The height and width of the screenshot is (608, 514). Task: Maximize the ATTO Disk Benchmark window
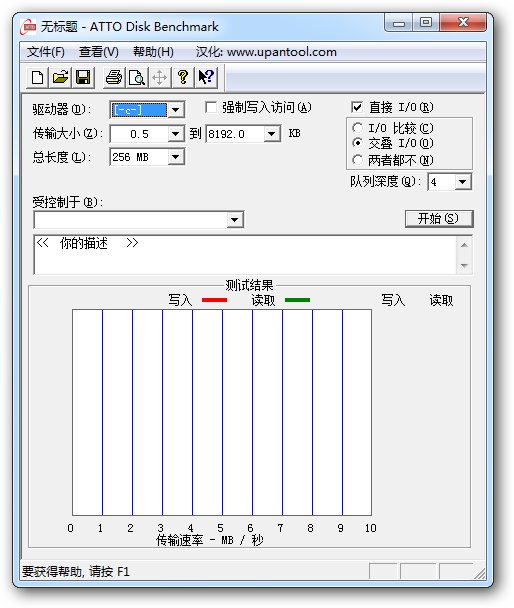[x=426, y=23]
